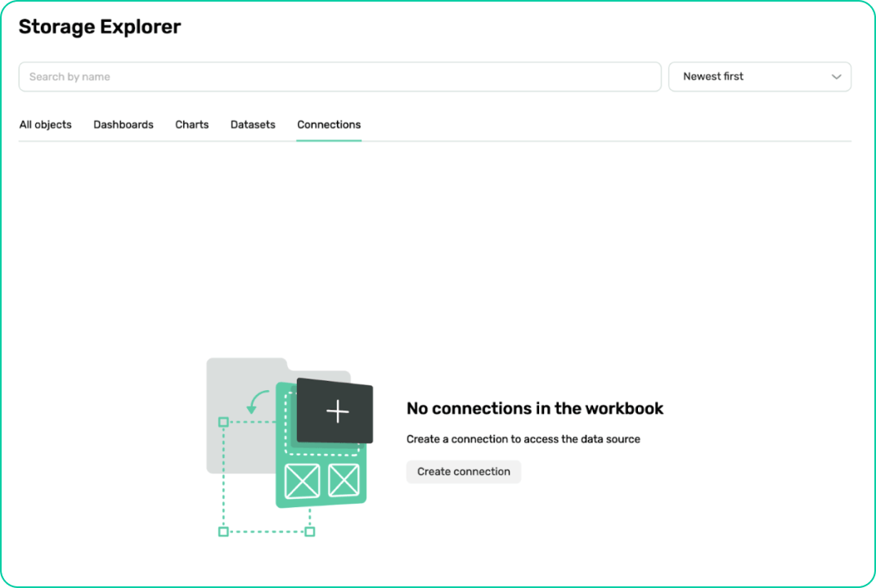Open the Dashboards tab
Screen dimensions: 876x588
coord(124,124)
